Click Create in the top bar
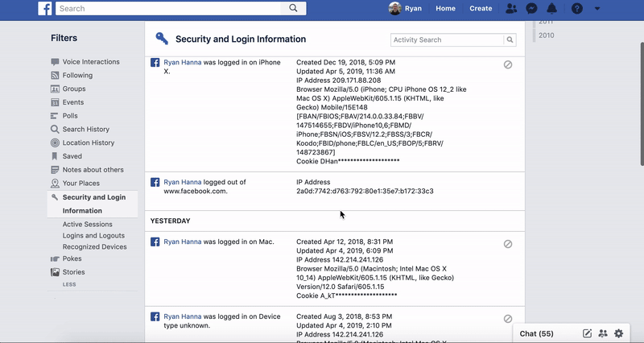This screenshot has height=343, width=644. point(481,8)
